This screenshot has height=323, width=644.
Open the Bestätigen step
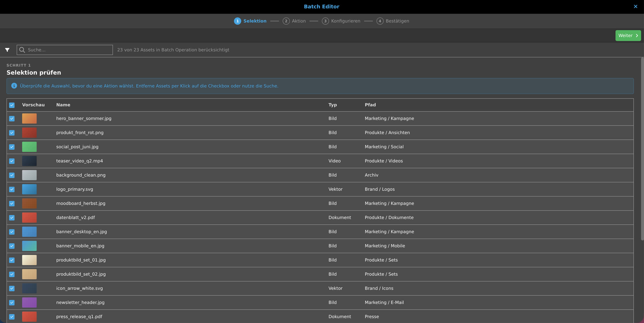pyautogui.click(x=397, y=21)
